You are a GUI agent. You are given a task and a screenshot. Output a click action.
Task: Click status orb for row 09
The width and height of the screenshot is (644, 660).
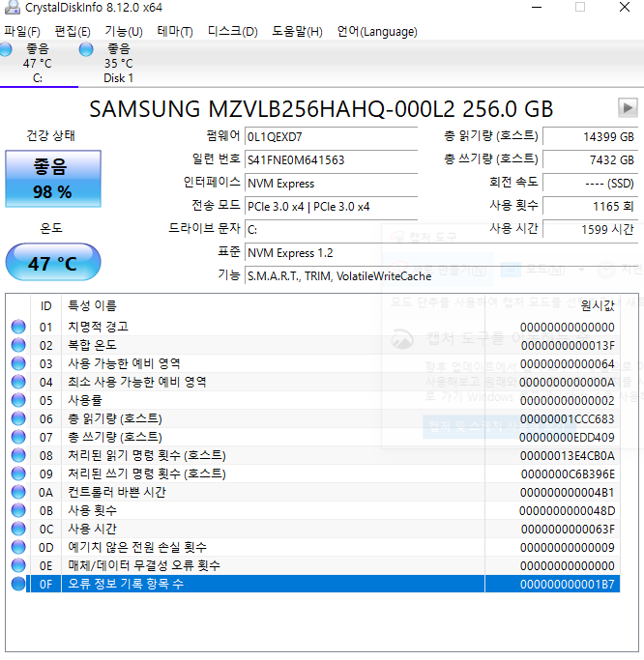click(18, 473)
